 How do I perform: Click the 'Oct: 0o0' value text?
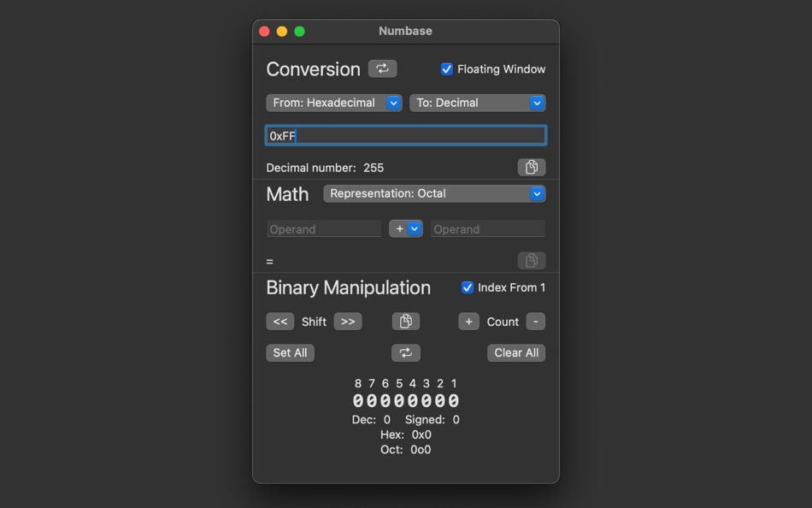click(x=405, y=450)
